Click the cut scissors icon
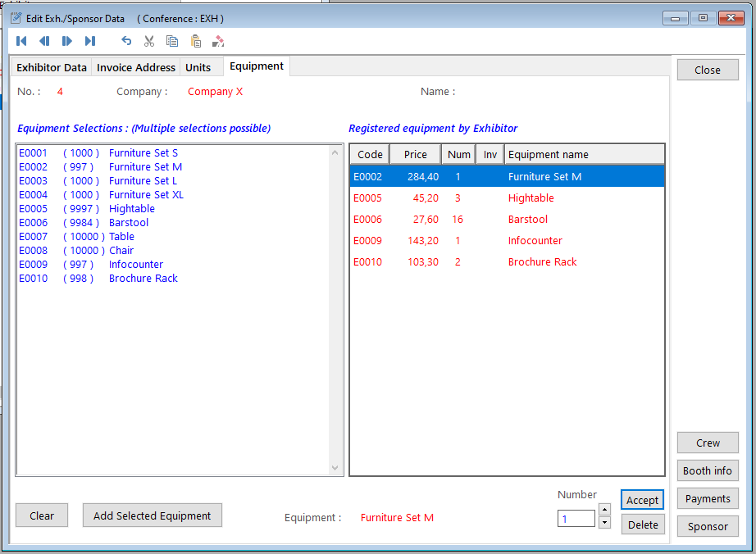This screenshot has height=554, width=756. pos(149,41)
